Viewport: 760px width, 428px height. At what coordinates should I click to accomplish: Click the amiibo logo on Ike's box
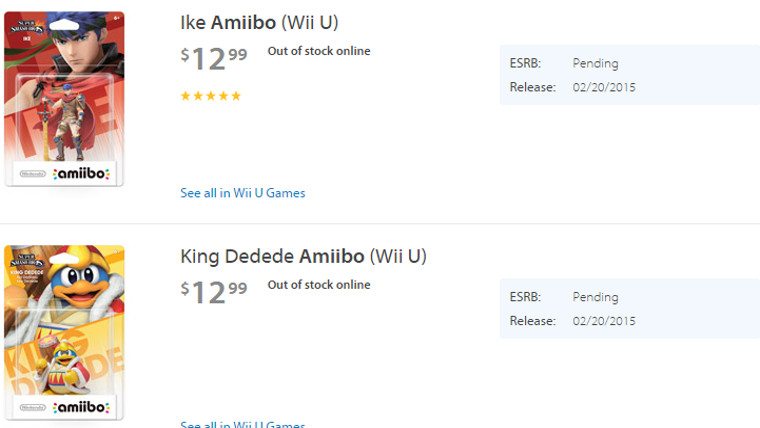(x=80, y=174)
